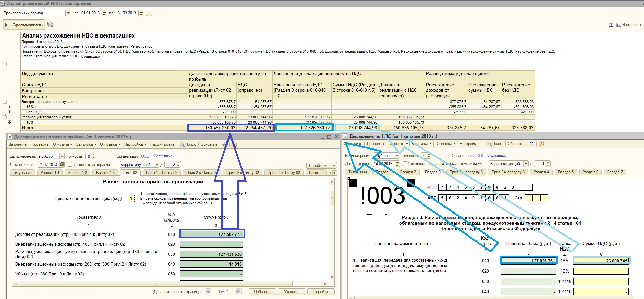Click correction number stepper in НДС declaration
The height and width of the screenshot is (299, 644).
tap(548, 164)
